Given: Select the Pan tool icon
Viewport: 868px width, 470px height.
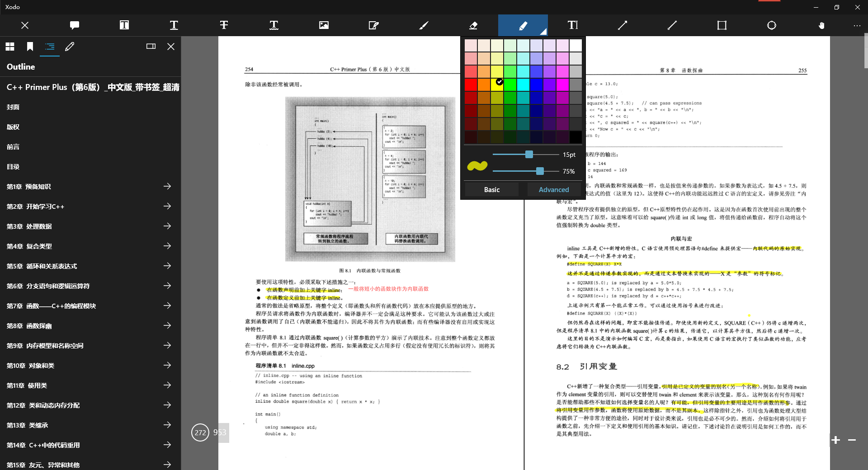Looking at the screenshot, I should (821, 25).
